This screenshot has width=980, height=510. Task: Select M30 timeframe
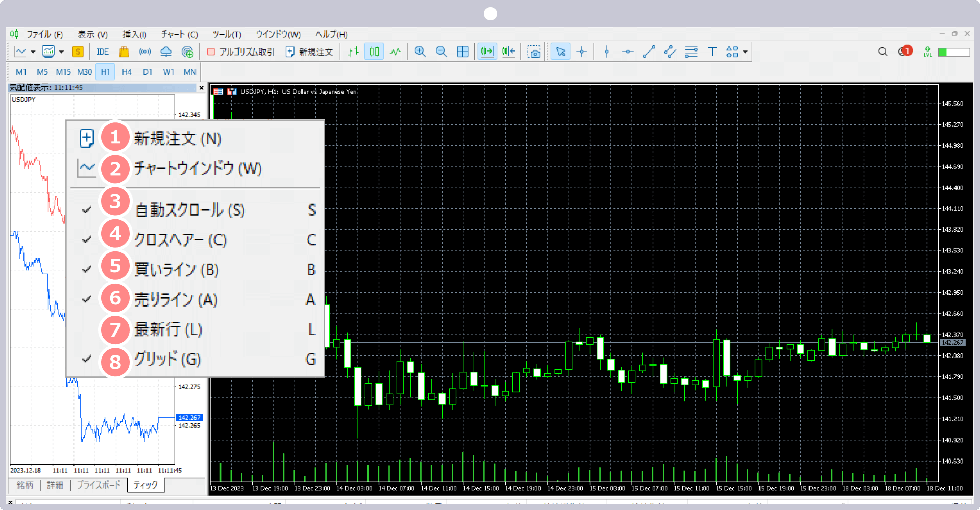[84, 72]
